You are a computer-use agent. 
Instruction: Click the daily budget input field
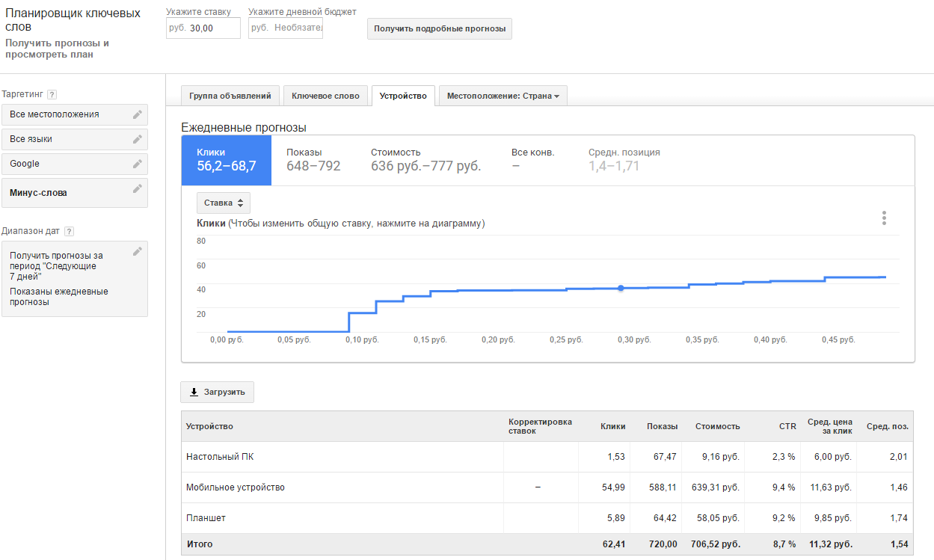tap(296, 28)
